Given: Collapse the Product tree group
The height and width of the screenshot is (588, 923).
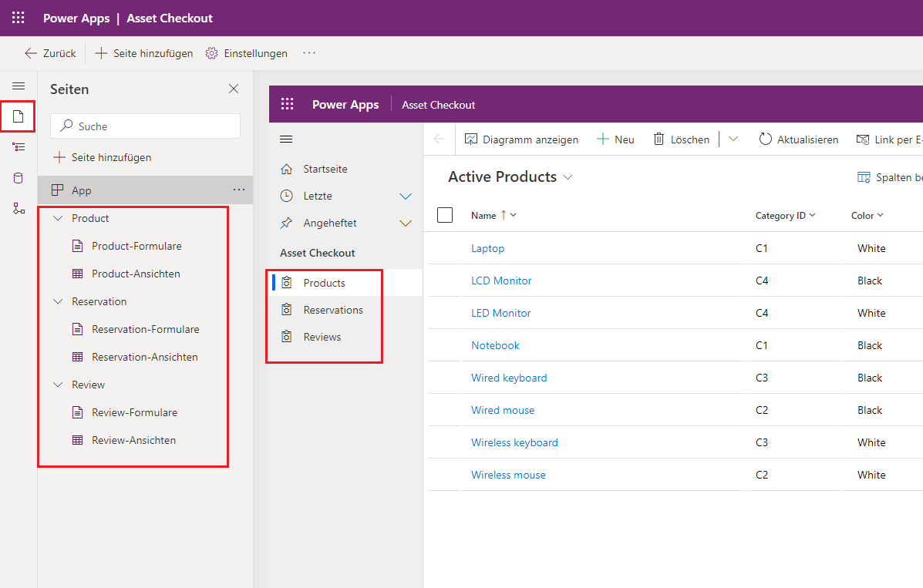Looking at the screenshot, I should [58, 218].
